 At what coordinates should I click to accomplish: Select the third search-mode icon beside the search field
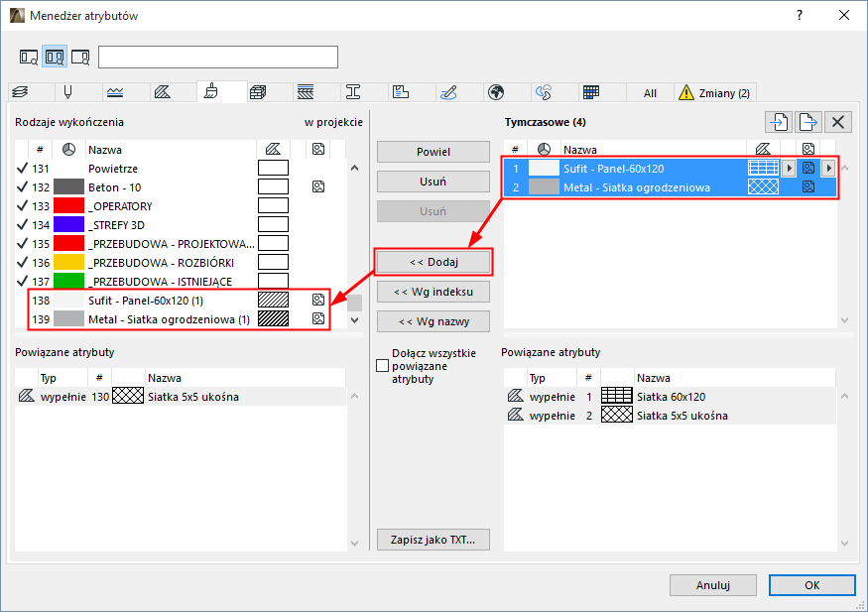80,57
